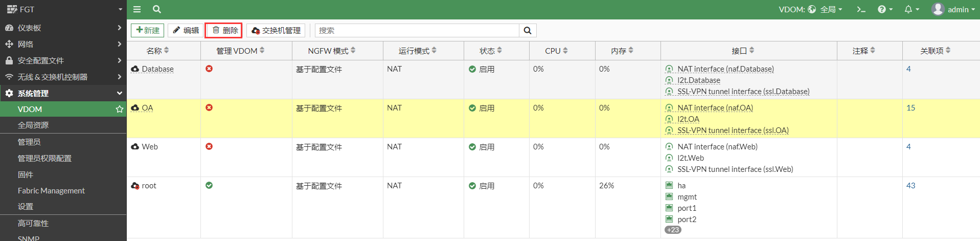Open the admin user dropdown
This screenshot has height=241, width=980.
click(953, 9)
